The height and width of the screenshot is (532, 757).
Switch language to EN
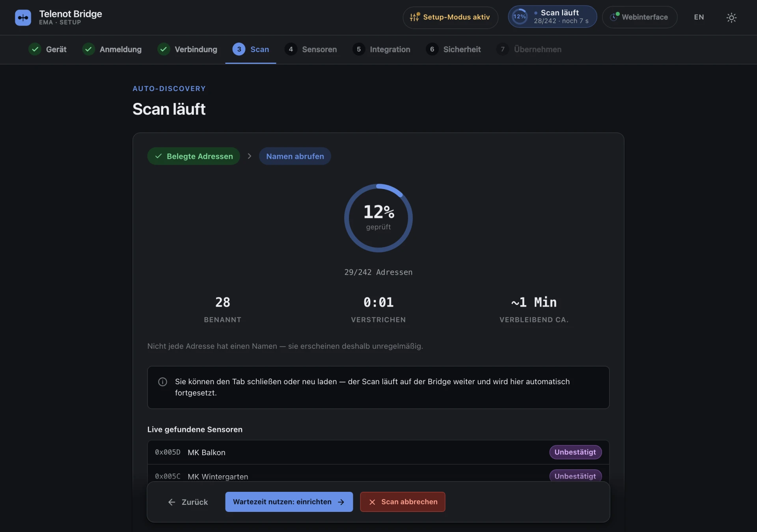tap(699, 17)
